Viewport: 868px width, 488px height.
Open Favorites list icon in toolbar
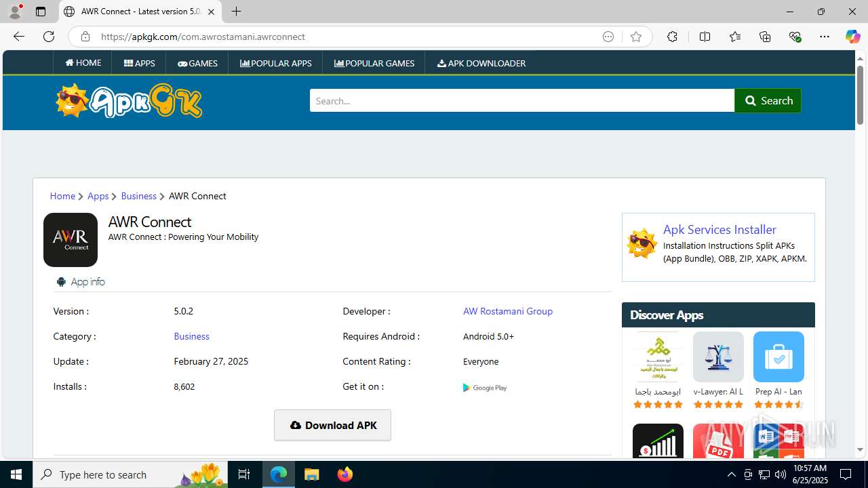(x=735, y=37)
